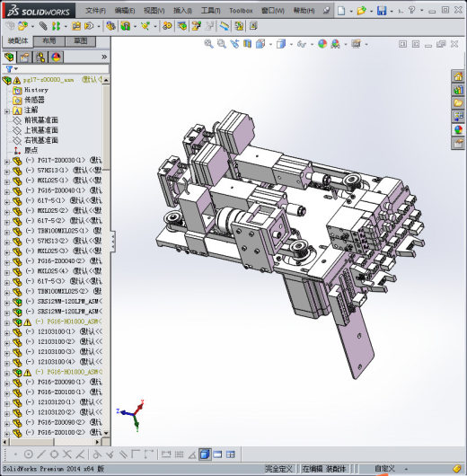Expand hidden tabs with the double chevron

point(104,57)
